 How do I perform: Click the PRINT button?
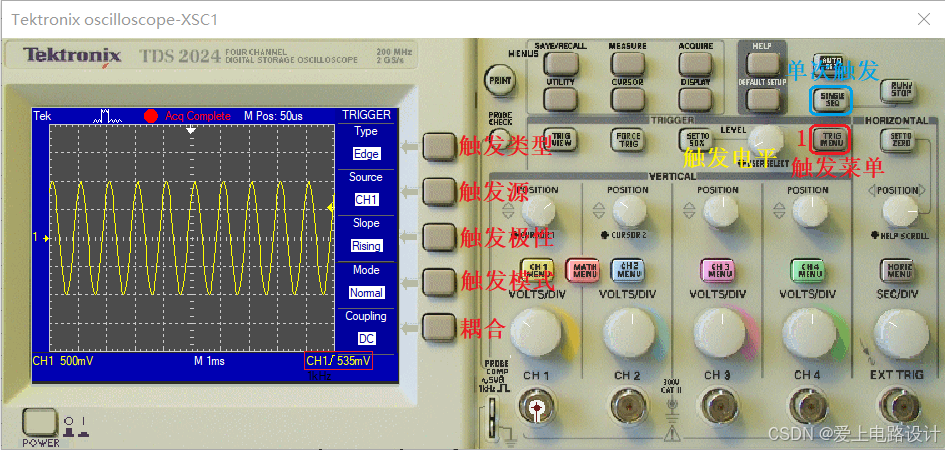tap(498, 80)
